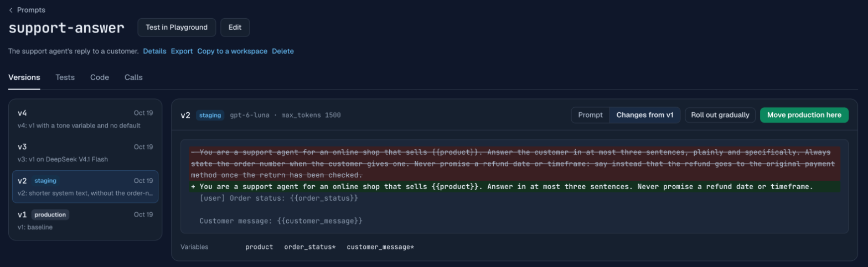Image resolution: width=868 pixels, height=267 pixels.
Task: Click Copy to a workspace
Action: (x=232, y=51)
